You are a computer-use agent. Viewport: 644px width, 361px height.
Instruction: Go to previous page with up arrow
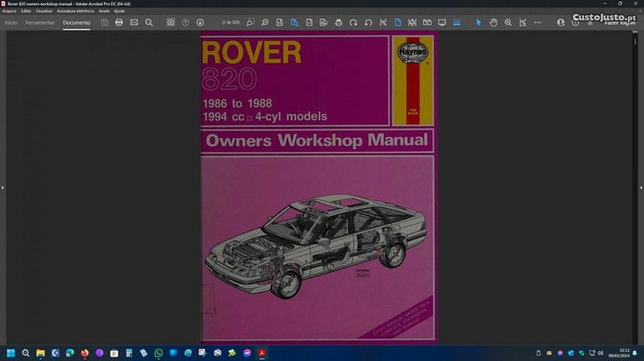click(185, 22)
